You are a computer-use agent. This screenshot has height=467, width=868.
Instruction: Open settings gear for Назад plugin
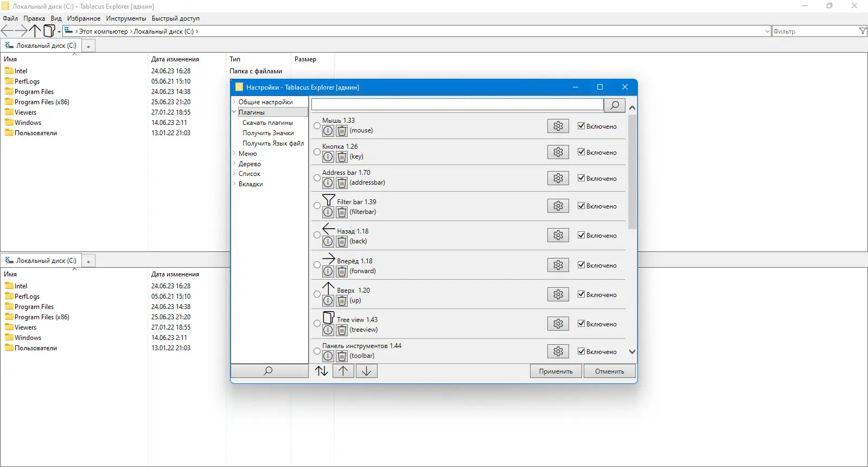click(558, 235)
